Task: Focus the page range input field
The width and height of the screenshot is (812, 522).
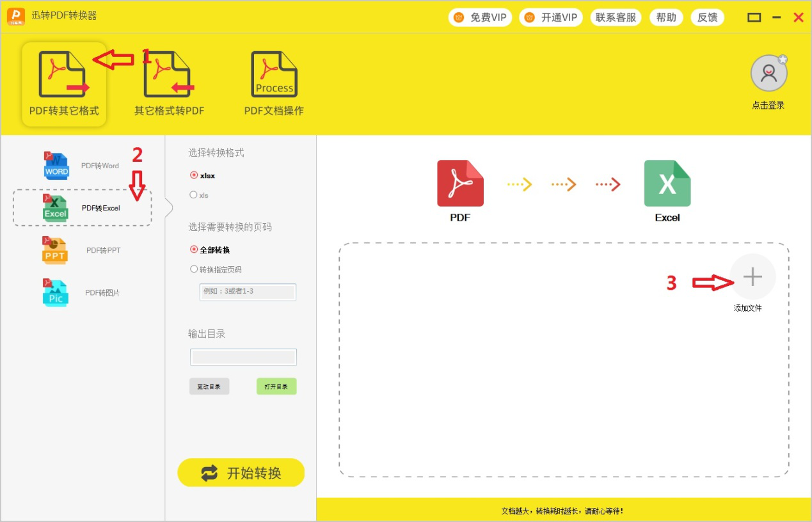Action: click(x=248, y=292)
